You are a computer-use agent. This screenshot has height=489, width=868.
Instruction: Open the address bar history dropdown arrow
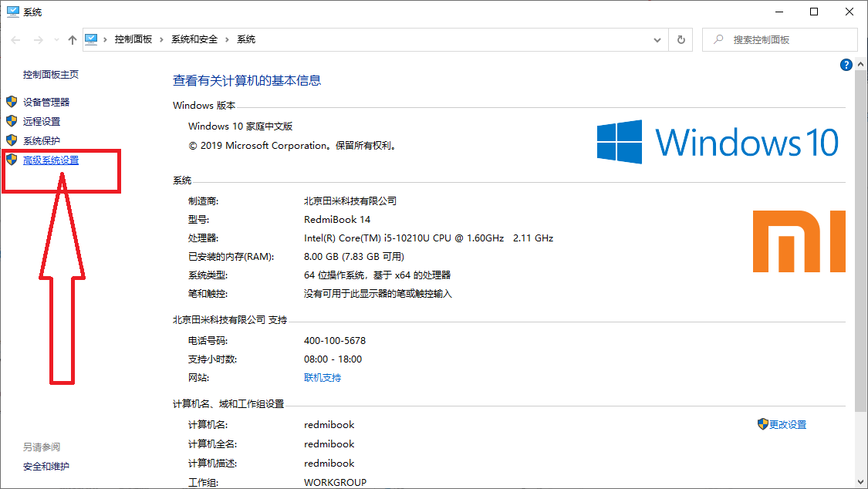click(x=657, y=39)
